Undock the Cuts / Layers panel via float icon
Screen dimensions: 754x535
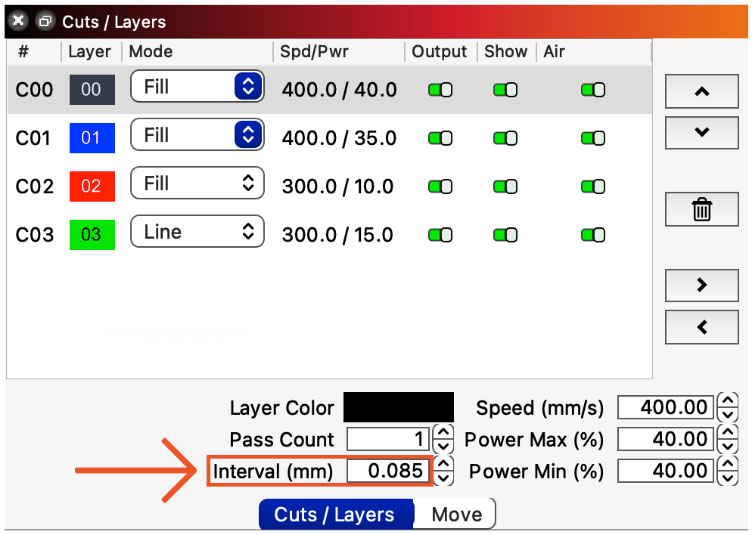click(45, 21)
